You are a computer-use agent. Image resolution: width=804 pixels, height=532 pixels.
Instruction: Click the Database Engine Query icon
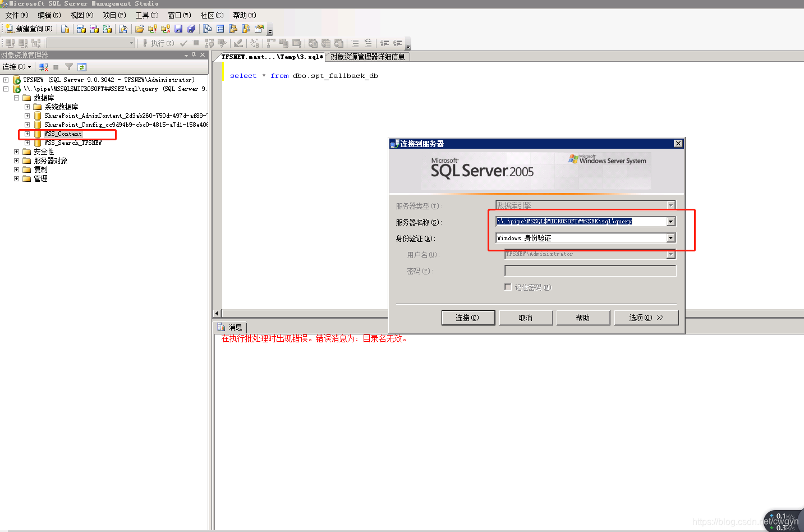pyautogui.click(x=65, y=29)
